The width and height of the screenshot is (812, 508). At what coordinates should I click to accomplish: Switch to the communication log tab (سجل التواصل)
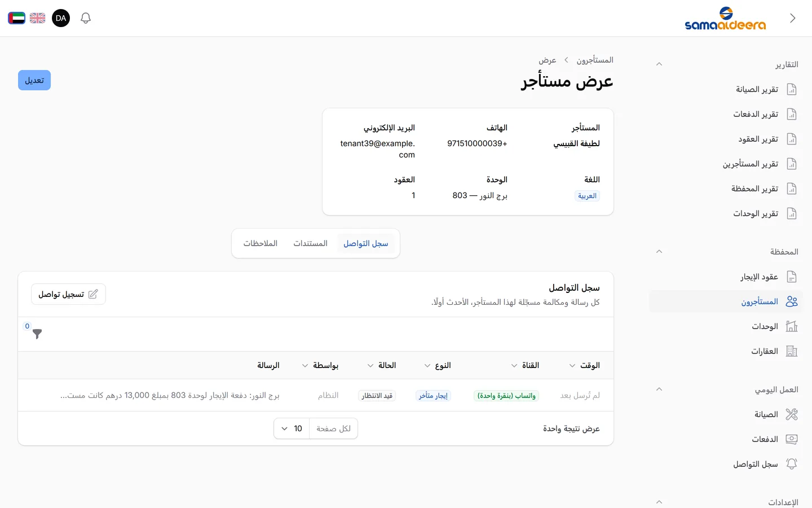pyautogui.click(x=366, y=243)
